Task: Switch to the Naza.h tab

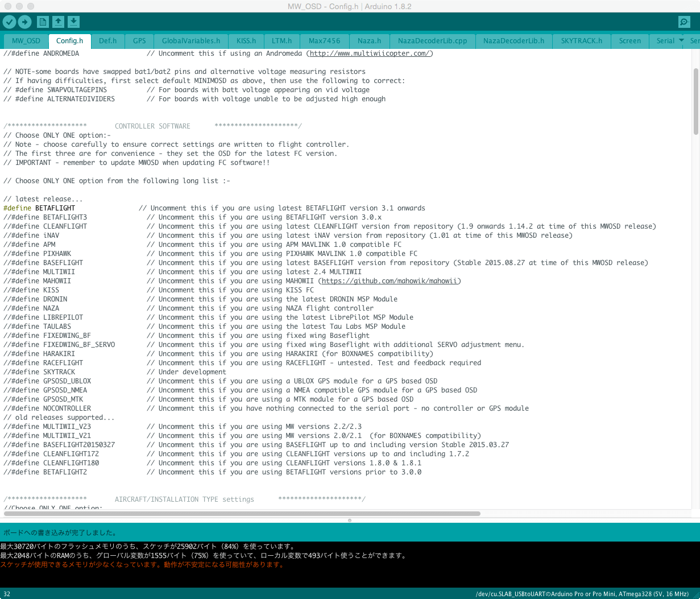Action: point(370,41)
